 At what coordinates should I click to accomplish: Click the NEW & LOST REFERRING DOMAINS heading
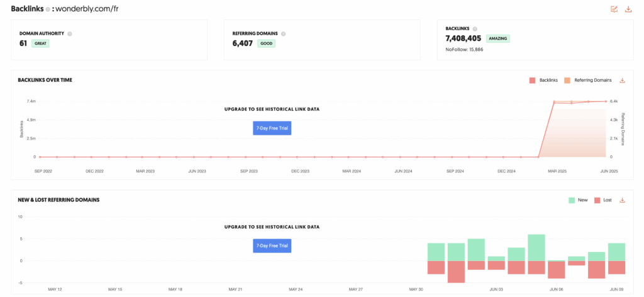point(58,199)
